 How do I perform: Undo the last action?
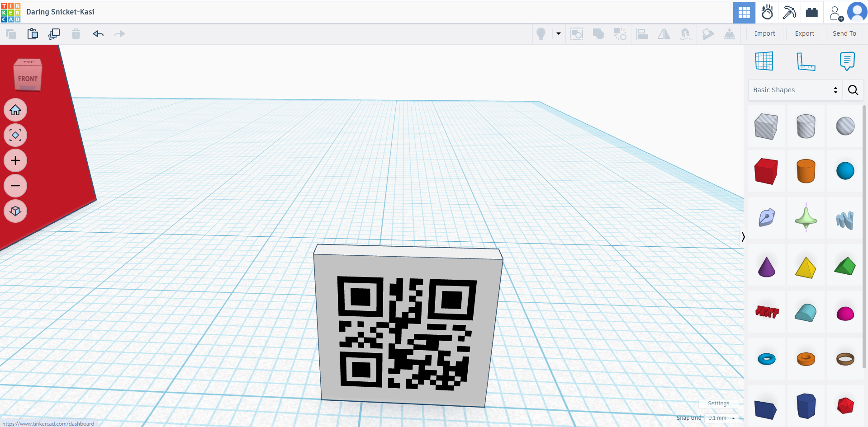pos(98,34)
